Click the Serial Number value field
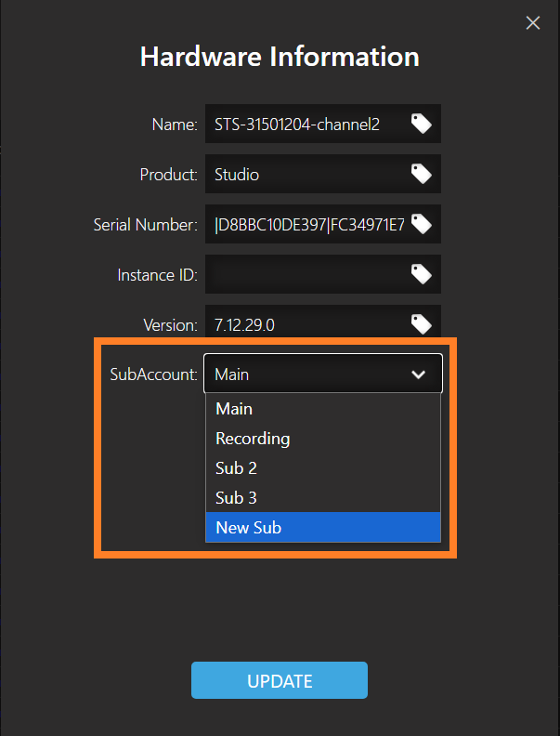 322,224
